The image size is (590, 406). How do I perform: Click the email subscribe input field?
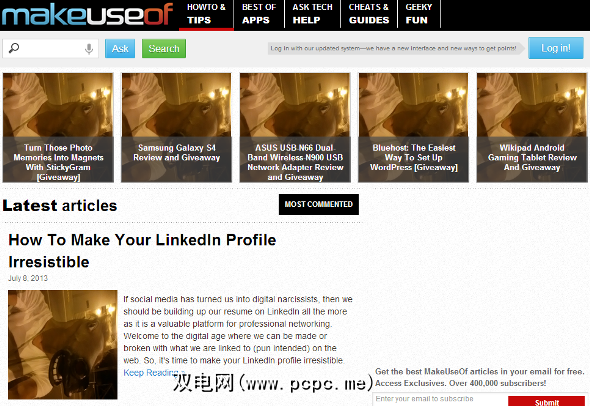[440, 399]
